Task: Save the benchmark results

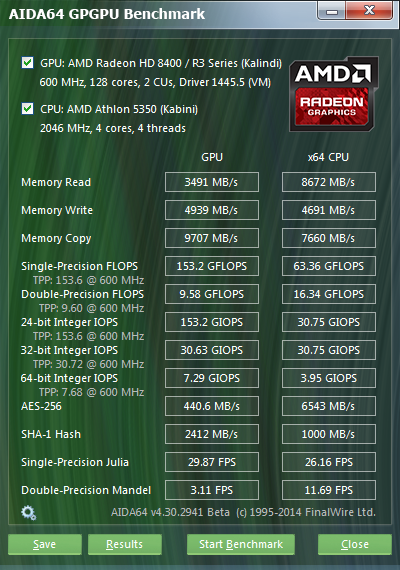Action: [45, 544]
